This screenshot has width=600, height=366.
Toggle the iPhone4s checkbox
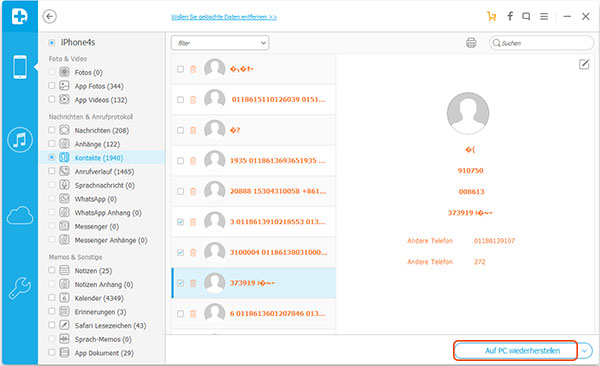(52, 42)
